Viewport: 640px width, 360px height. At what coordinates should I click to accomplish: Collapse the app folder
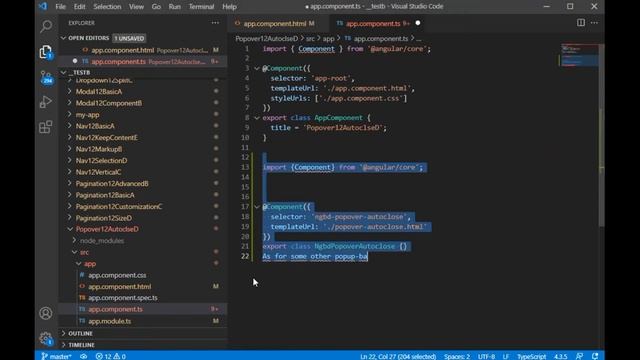click(x=89, y=264)
